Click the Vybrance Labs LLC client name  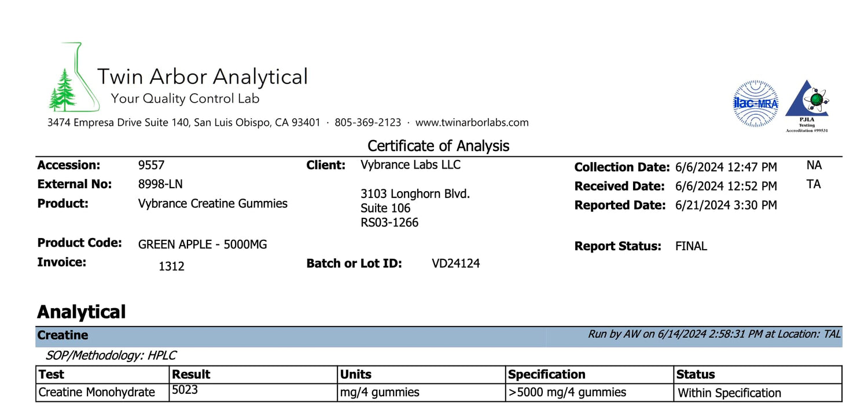pyautogui.click(x=410, y=165)
